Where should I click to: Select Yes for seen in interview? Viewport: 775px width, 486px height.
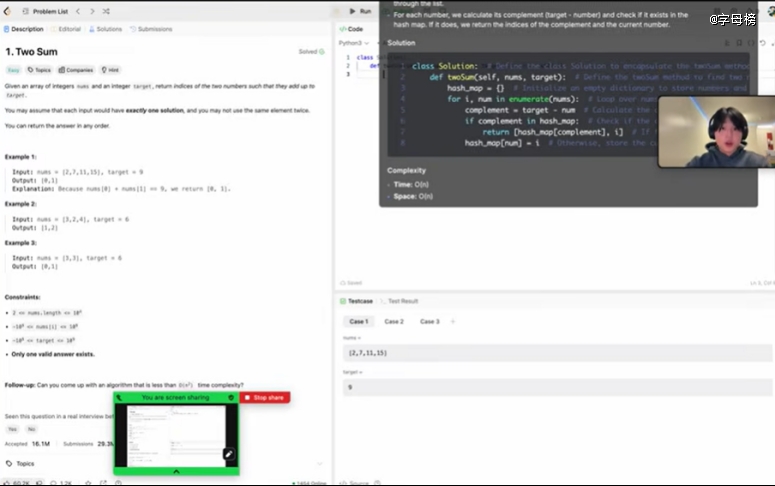pyautogui.click(x=12, y=429)
